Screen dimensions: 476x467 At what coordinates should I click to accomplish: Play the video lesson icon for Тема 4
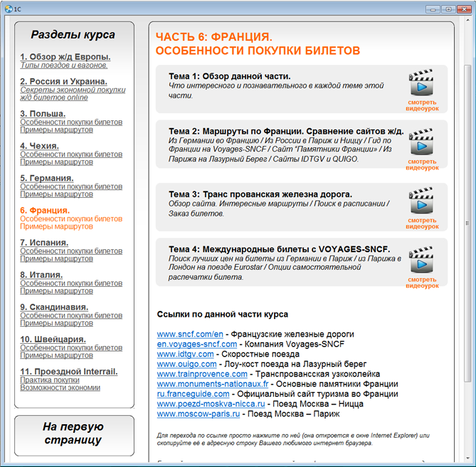[x=421, y=260]
